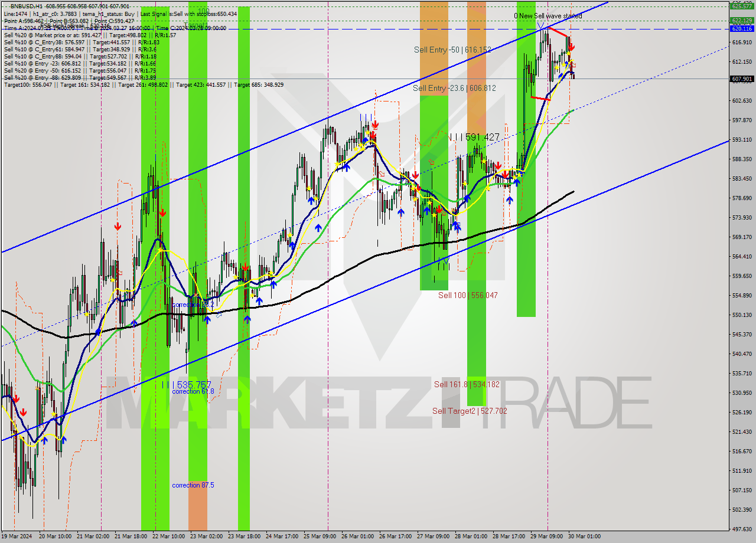Click the 'Sell Target2 | 527.702' label
The width and height of the screenshot is (756, 543).
(470, 411)
